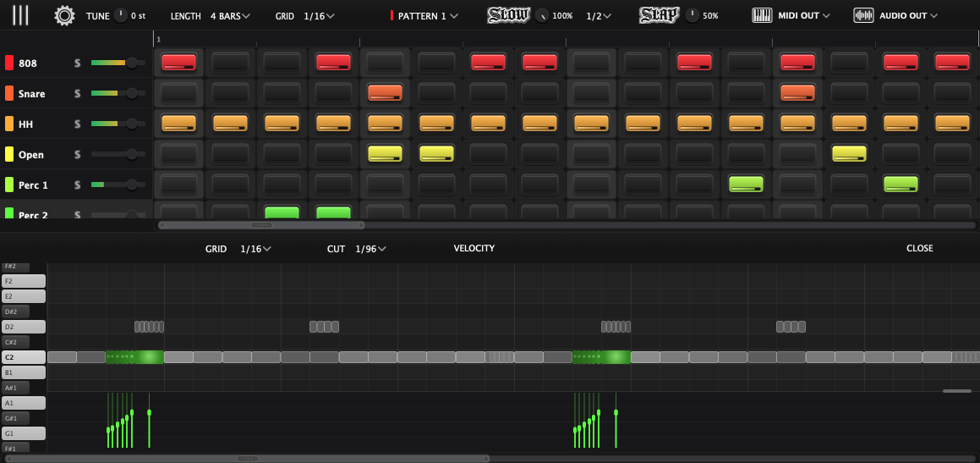Solo the HH track
Screen dimensions: 980x463
[78, 124]
